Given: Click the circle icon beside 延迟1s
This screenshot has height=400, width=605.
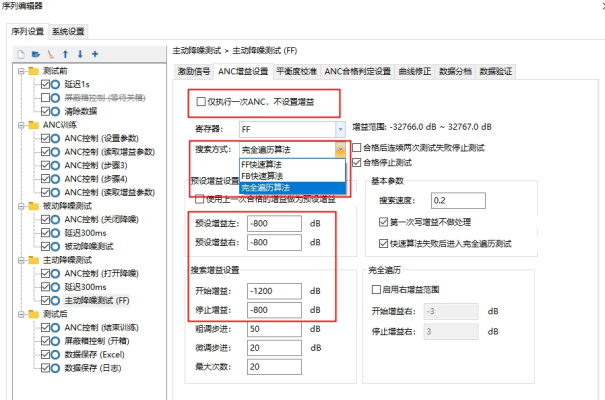Looking at the screenshot, I should click(x=56, y=84).
